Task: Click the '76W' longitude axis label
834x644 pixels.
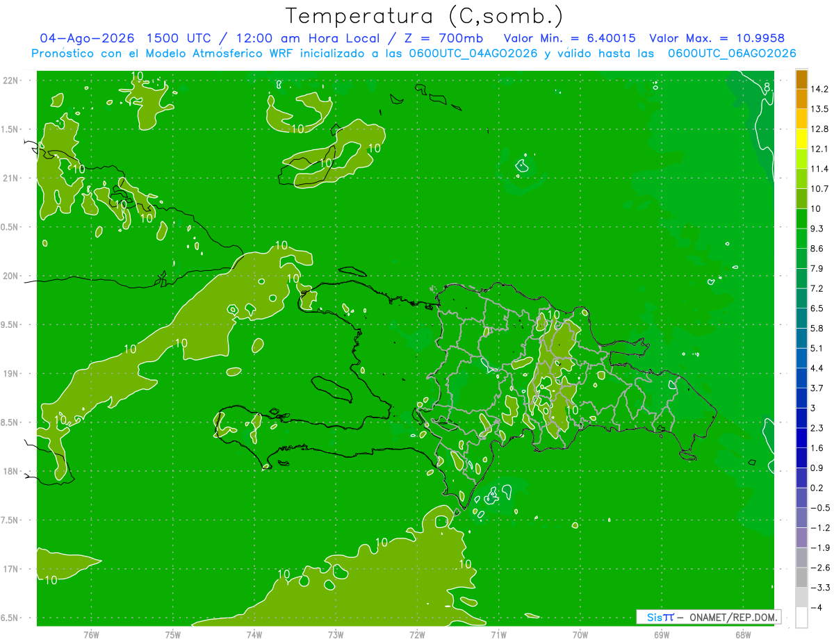Action: [x=91, y=635]
